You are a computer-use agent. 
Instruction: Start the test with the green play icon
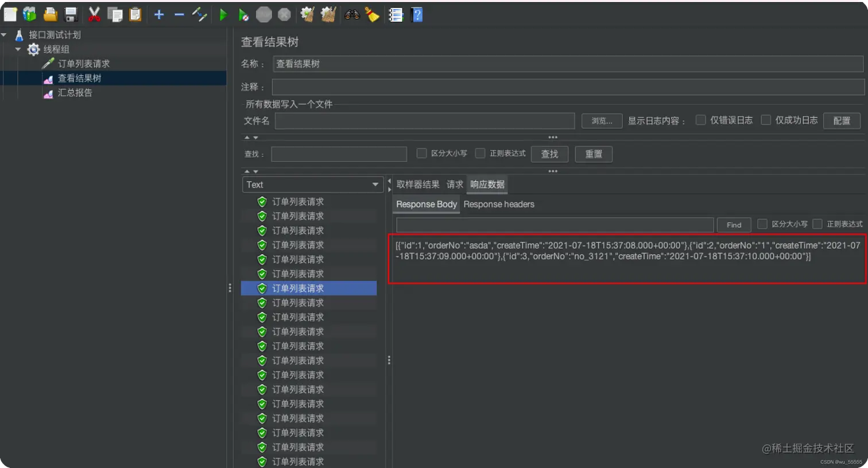(223, 14)
